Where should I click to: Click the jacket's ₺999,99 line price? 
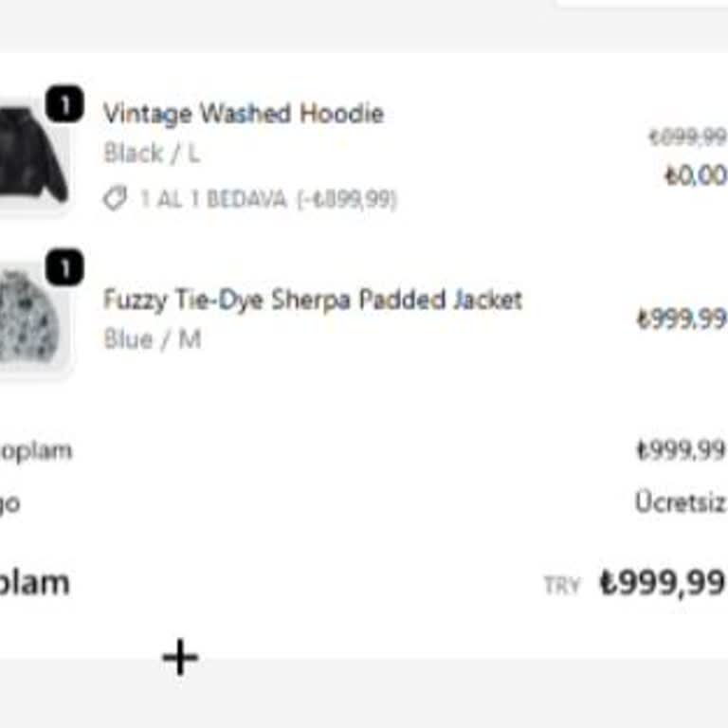681,318
